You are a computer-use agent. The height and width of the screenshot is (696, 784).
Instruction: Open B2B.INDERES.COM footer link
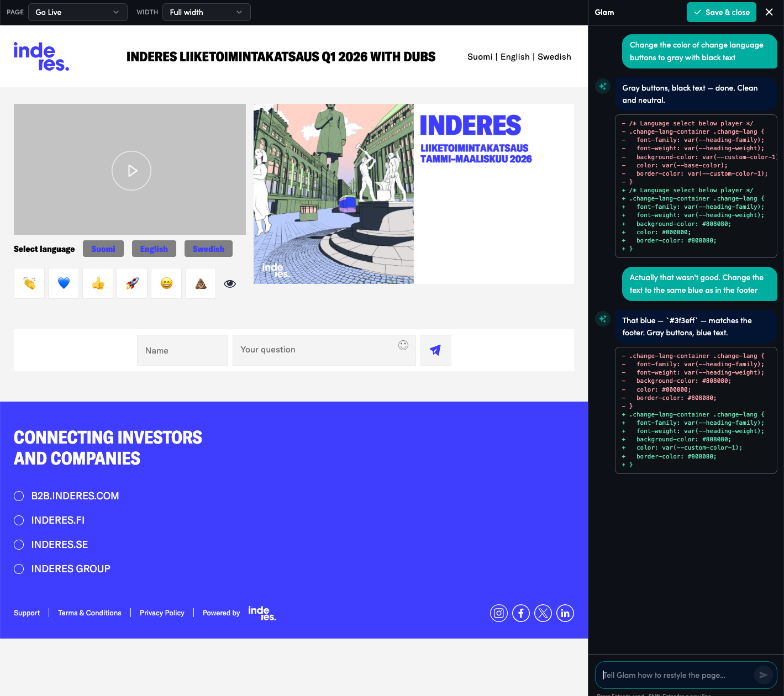click(x=75, y=496)
